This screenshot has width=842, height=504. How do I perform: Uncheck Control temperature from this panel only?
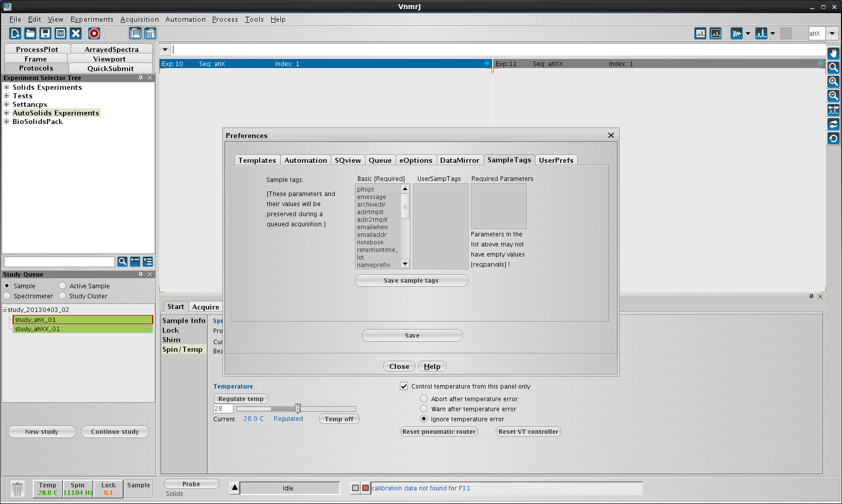(x=404, y=386)
